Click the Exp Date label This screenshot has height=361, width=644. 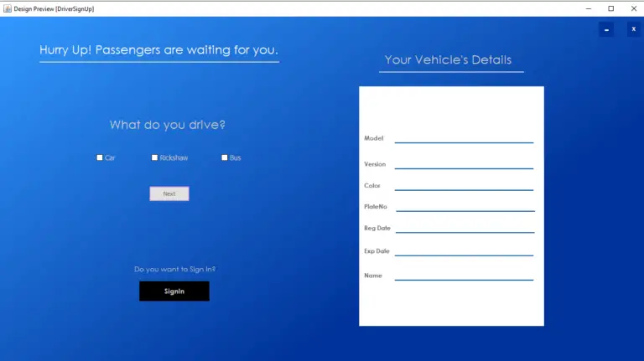[x=377, y=251]
